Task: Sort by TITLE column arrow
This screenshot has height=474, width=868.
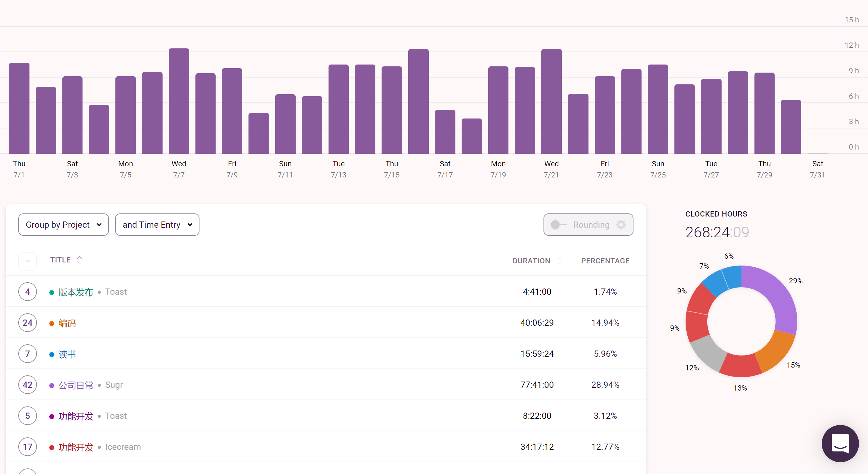Action: click(x=79, y=259)
